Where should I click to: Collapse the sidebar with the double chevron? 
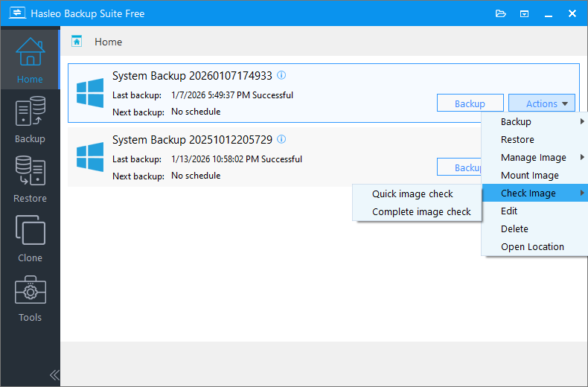click(x=54, y=374)
